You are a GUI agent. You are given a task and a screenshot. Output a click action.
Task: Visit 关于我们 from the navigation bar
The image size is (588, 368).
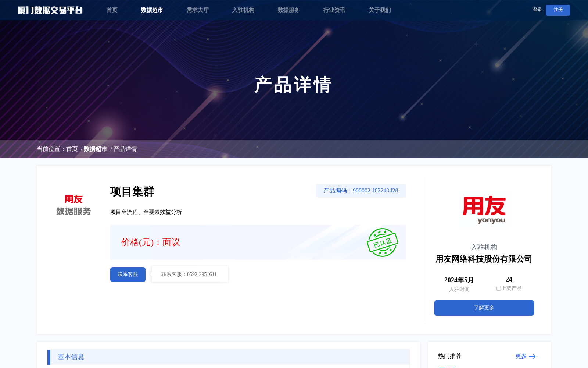(x=380, y=10)
